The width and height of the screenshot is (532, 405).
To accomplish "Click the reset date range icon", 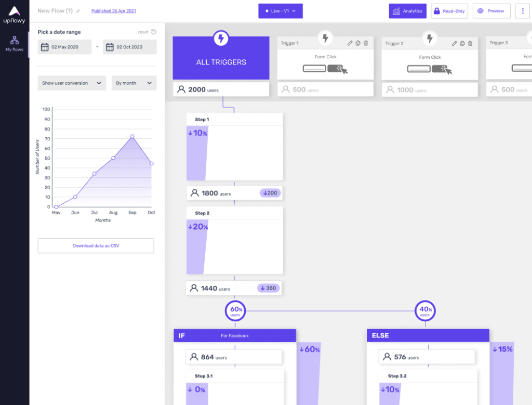I will [154, 32].
